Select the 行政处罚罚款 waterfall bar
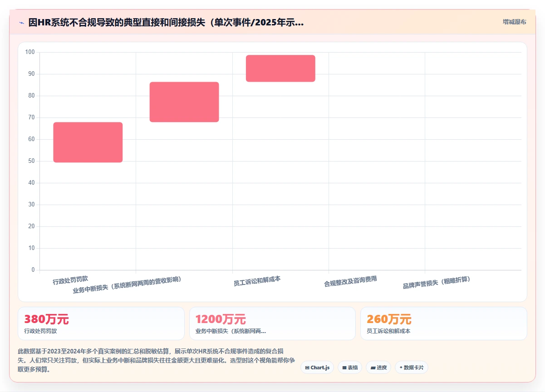 pyautogui.click(x=88, y=142)
